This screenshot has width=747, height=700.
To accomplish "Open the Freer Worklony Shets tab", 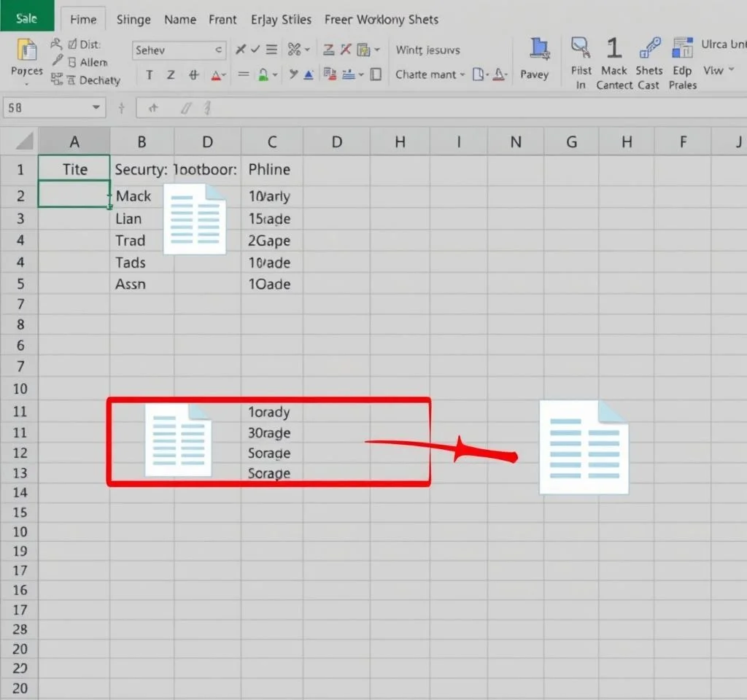I will (382, 20).
